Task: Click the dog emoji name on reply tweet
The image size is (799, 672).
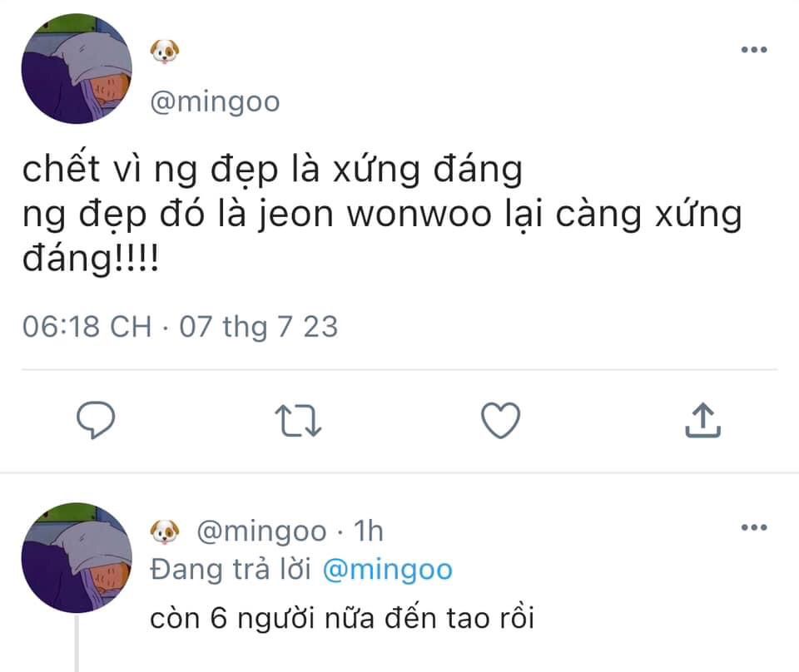Action: click(x=165, y=532)
